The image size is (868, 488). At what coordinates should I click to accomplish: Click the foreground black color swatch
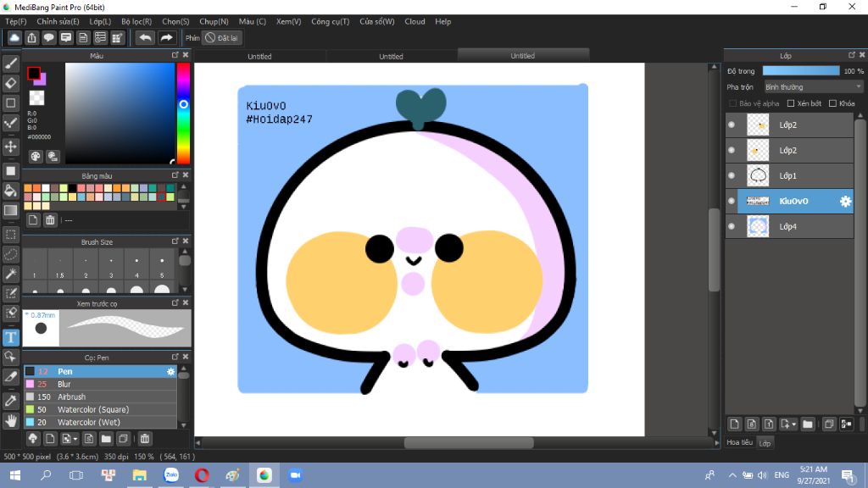click(x=34, y=73)
